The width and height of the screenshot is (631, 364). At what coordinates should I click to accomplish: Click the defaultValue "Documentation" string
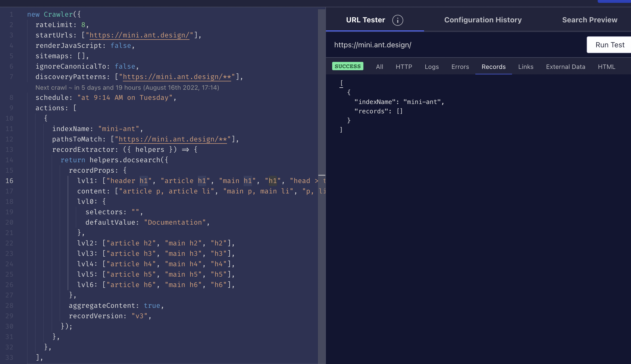[x=175, y=222]
